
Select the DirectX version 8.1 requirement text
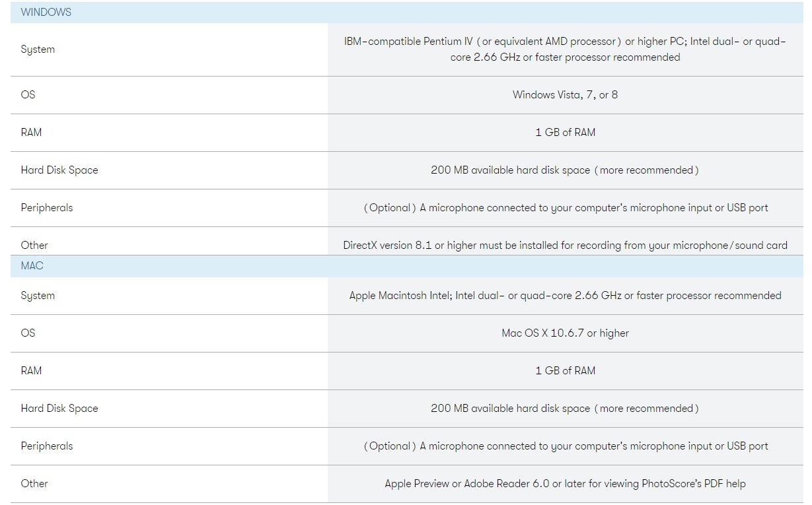pos(565,245)
